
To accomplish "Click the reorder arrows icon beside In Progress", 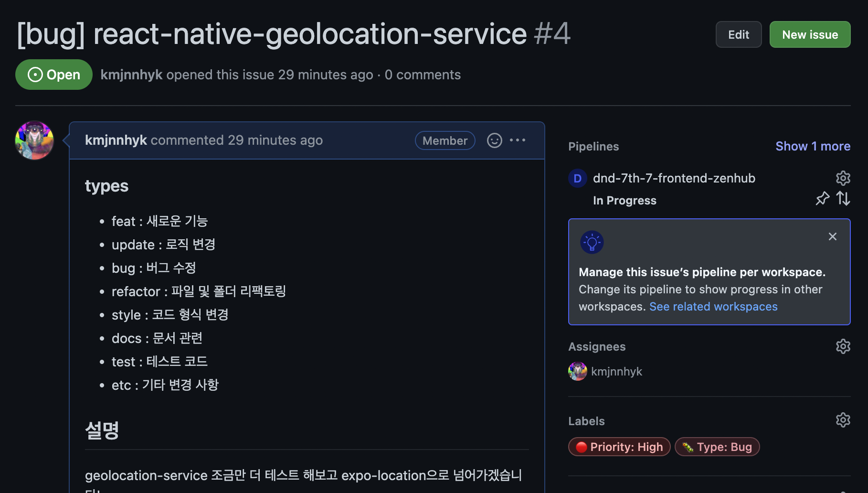I will [x=844, y=198].
